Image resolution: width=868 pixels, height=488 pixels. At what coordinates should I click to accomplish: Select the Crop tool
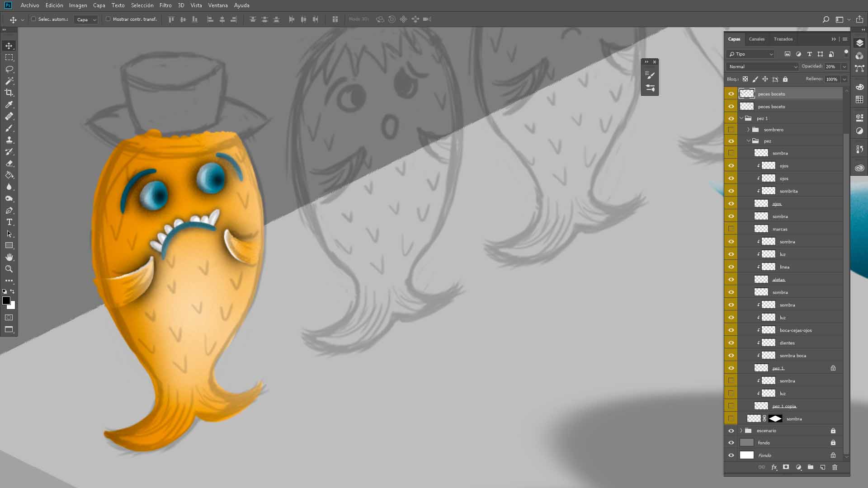(9, 93)
